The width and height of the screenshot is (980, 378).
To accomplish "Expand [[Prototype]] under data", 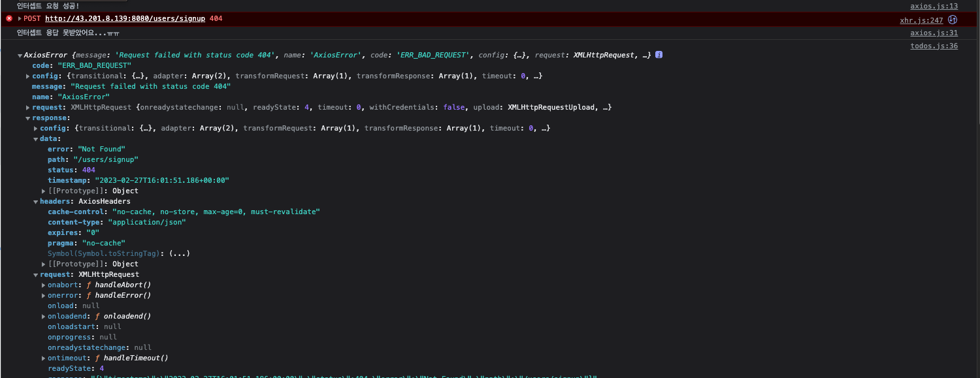I will 43,191.
